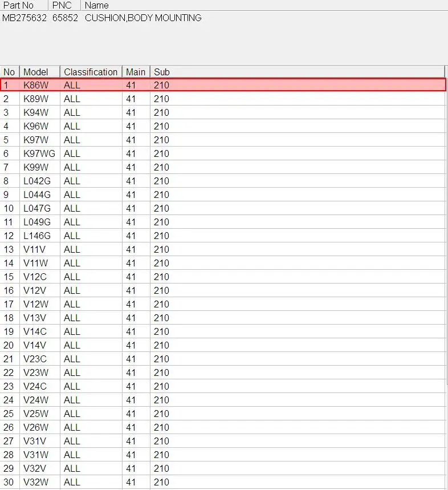448x490 pixels.
Task: Select the K99W model row
Action: pyautogui.click(x=223, y=167)
